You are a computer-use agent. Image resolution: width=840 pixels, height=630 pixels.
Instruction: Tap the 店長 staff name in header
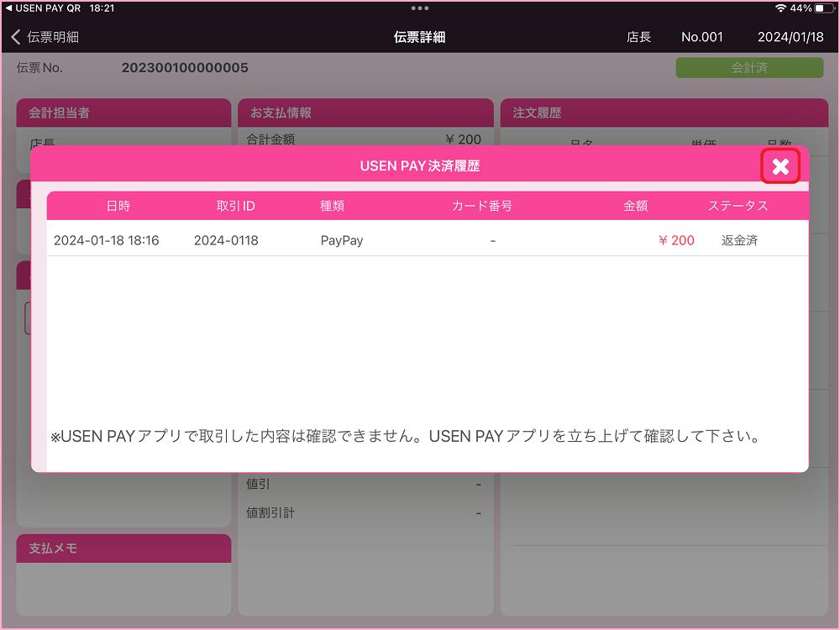click(x=638, y=37)
